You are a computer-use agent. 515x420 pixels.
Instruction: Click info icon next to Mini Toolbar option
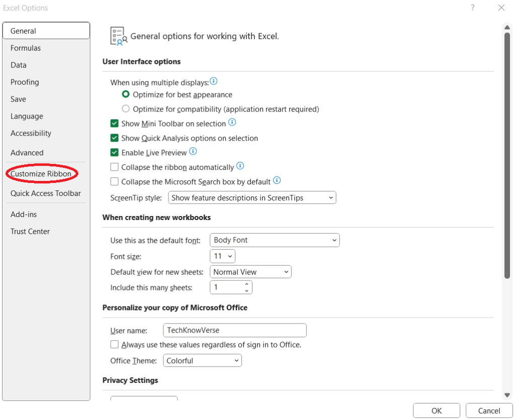coord(232,123)
